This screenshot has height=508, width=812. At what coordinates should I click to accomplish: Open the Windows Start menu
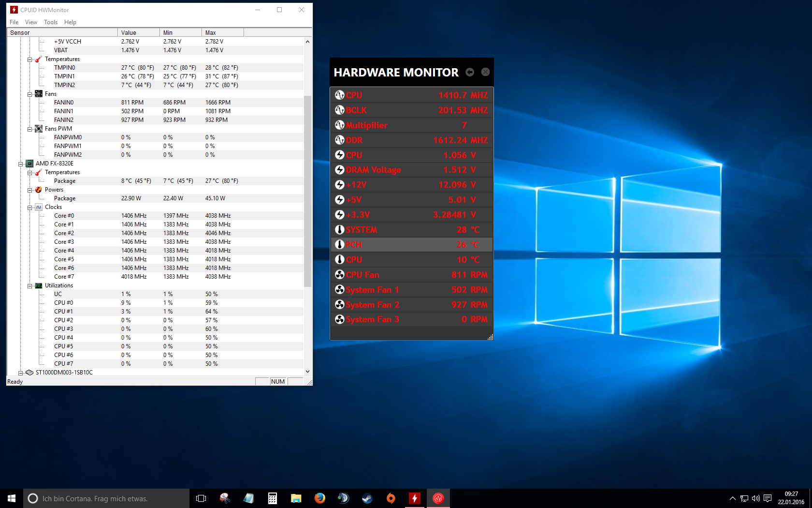12,498
